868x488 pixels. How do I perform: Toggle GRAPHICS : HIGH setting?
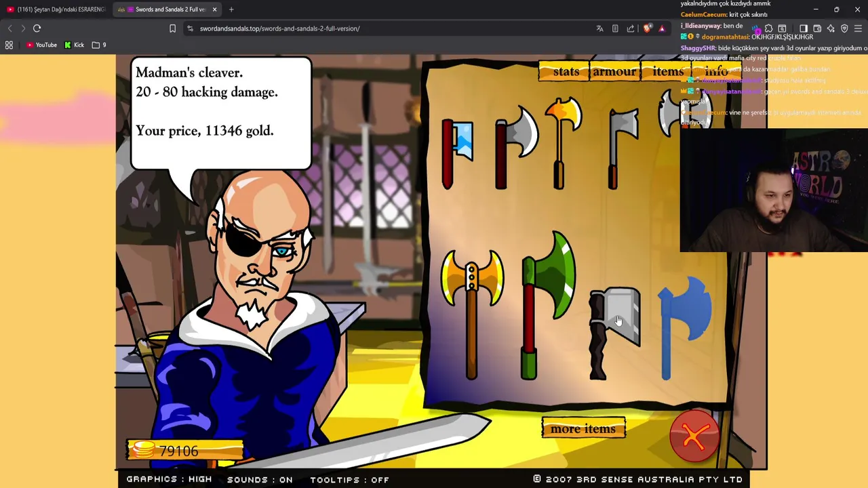[169, 479]
